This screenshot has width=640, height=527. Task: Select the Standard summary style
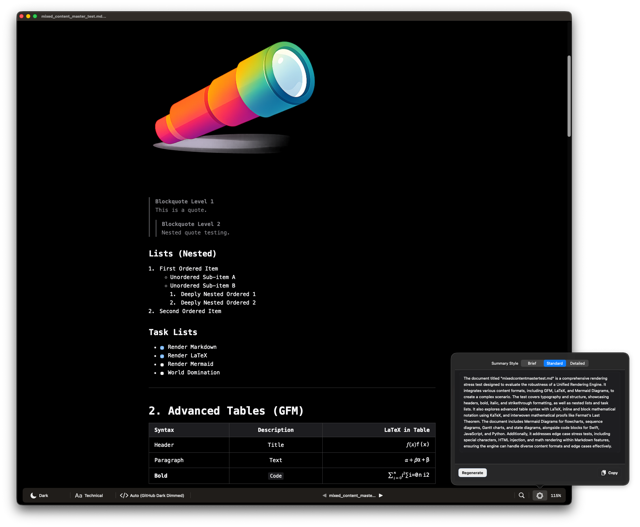click(x=555, y=363)
